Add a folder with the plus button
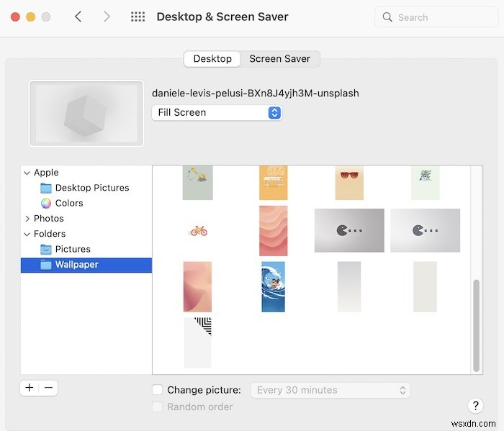 pos(30,388)
